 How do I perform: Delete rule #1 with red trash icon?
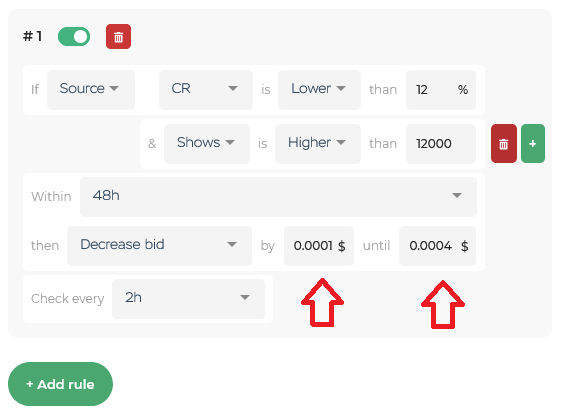(118, 36)
